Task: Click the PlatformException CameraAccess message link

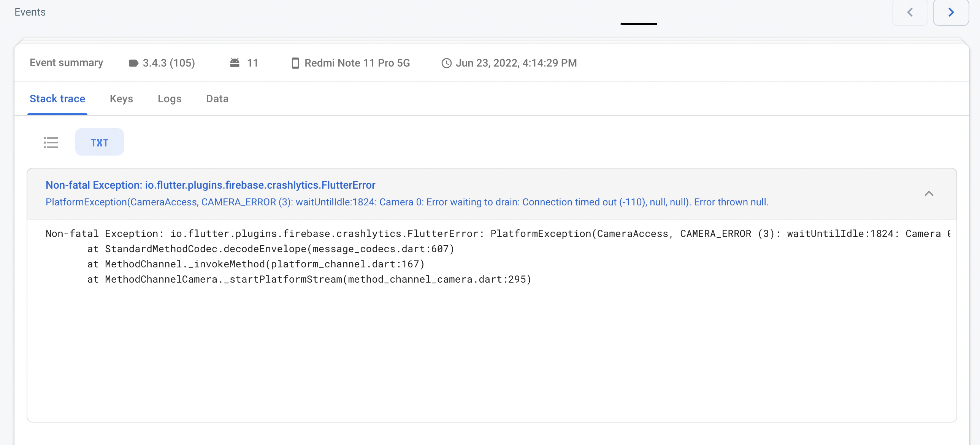Action: [x=407, y=202]
